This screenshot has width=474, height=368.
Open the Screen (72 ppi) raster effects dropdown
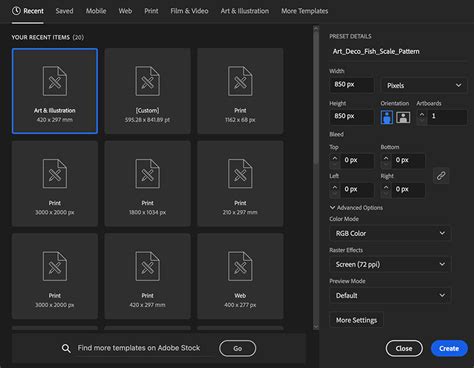tap(390, 265)
